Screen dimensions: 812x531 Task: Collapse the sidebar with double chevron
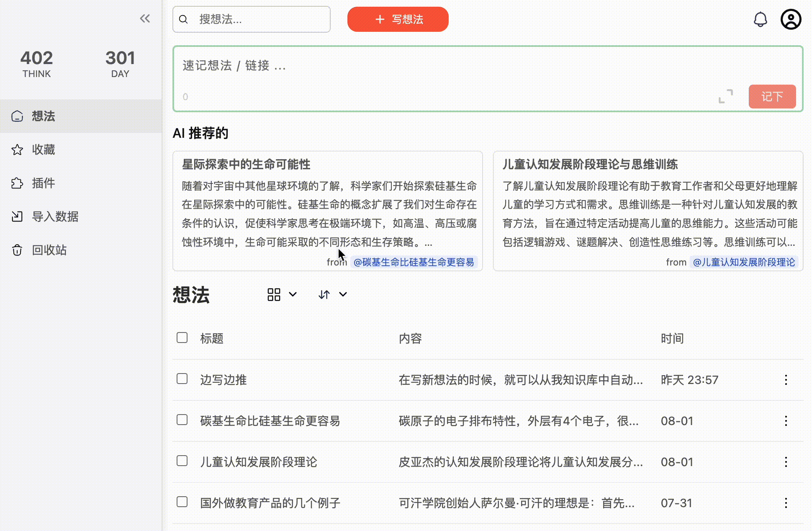coord(145,18)
